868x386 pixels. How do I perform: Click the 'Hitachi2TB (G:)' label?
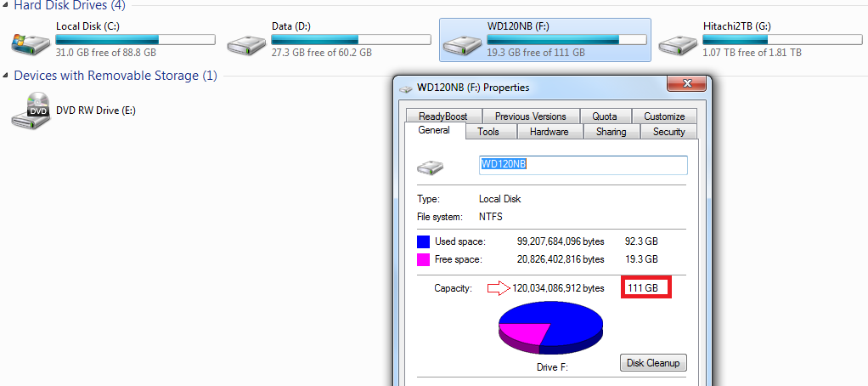737,26
